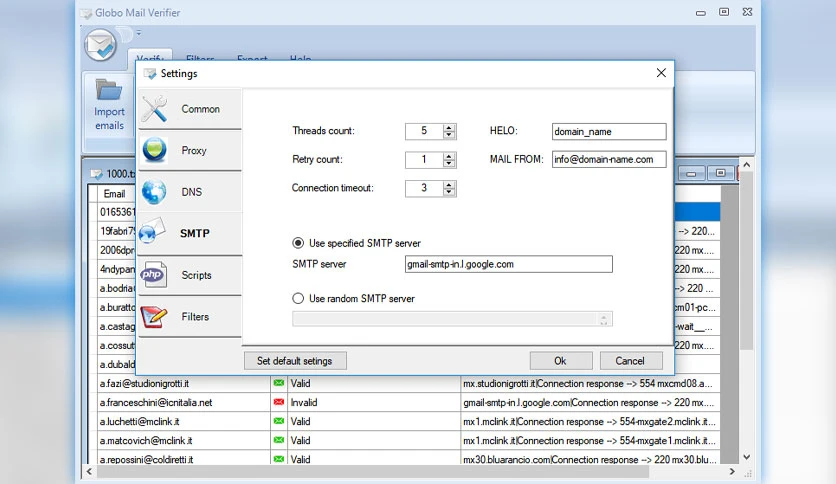Select the a.matcovich@mclink.it email cell
Screen dimensions: 836x484
tap(184, 440)
